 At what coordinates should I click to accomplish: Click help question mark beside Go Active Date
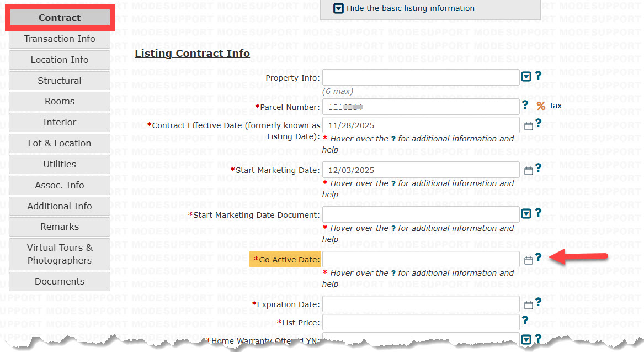pyautogui.click(x=539, y=257)
